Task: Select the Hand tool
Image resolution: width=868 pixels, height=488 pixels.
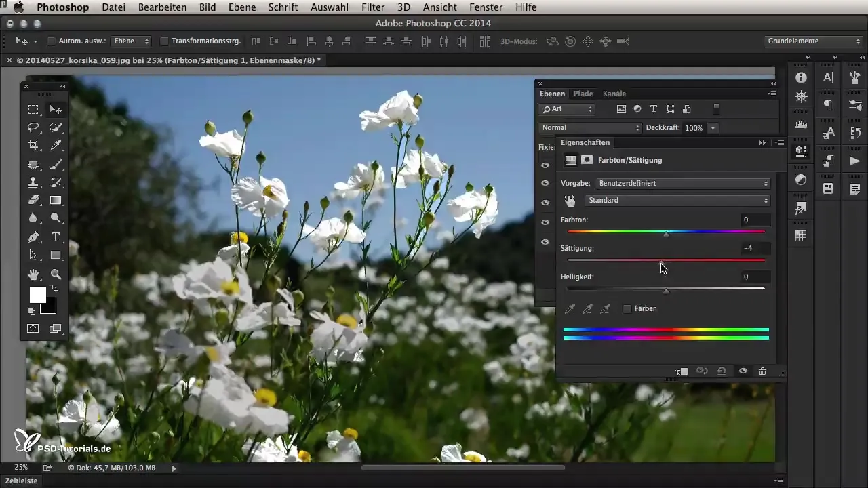Action: (33, 274)
